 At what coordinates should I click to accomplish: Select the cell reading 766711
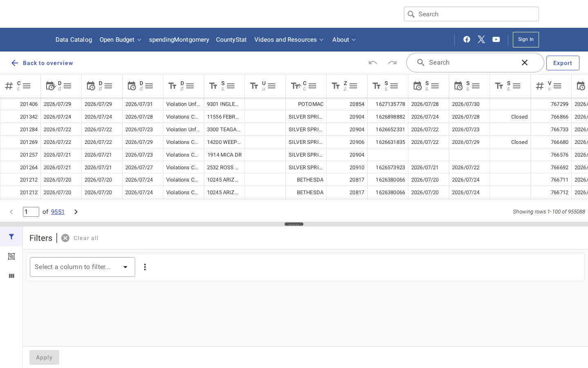point(551,180)
